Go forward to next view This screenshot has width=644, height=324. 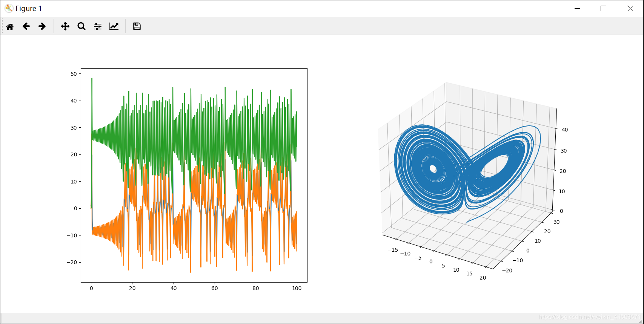[x=42, y=26]
